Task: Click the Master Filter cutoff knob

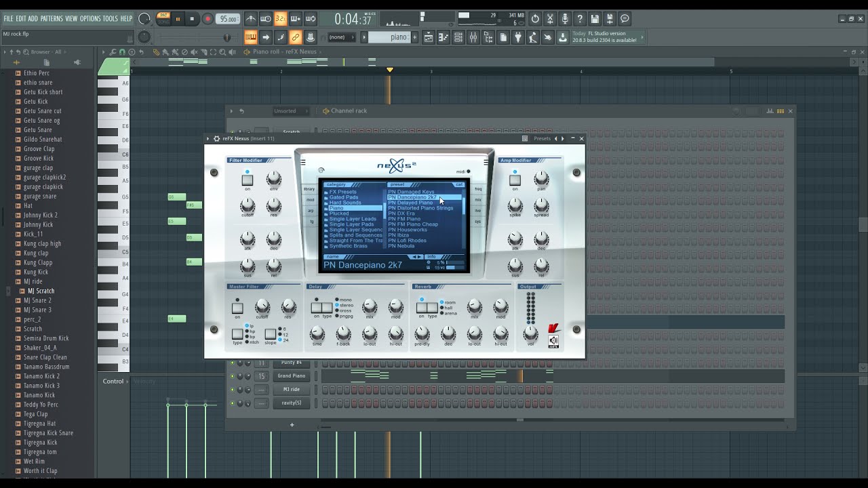Action: (x=262, y=306)
